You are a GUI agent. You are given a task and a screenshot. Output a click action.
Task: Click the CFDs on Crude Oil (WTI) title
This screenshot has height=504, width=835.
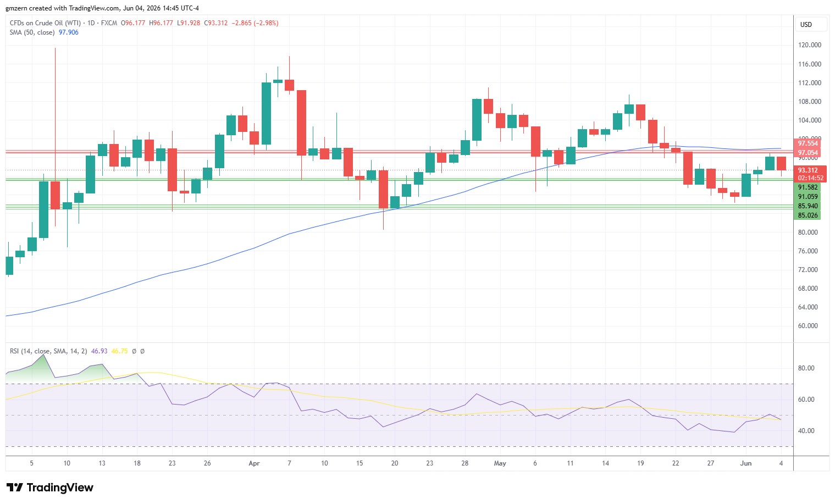click(45, 23)
